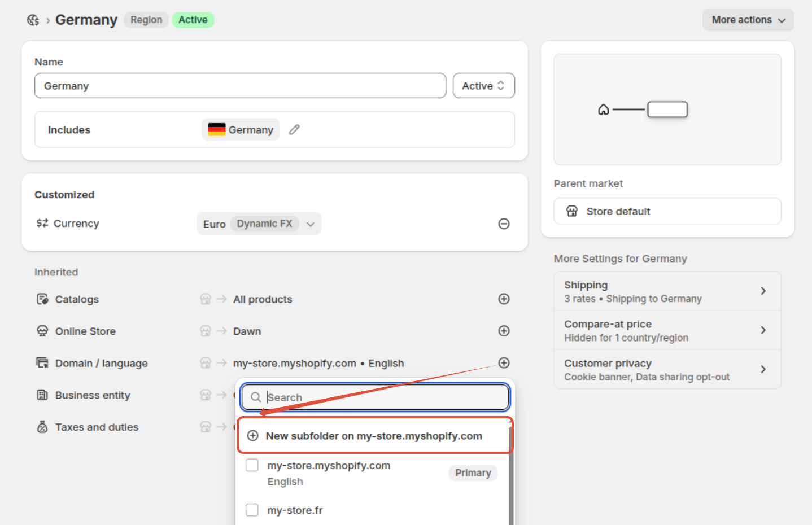Click the Dawn theme value

[247, 331]
